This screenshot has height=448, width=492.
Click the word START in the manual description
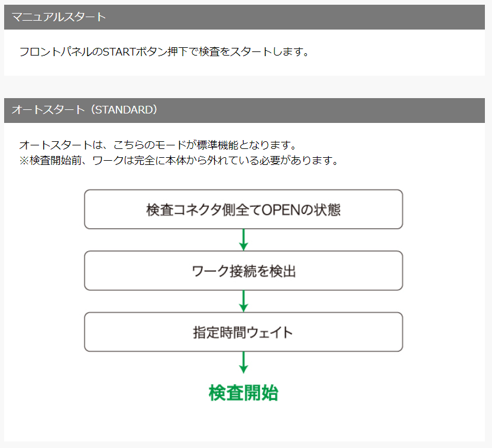click(119, 51)
